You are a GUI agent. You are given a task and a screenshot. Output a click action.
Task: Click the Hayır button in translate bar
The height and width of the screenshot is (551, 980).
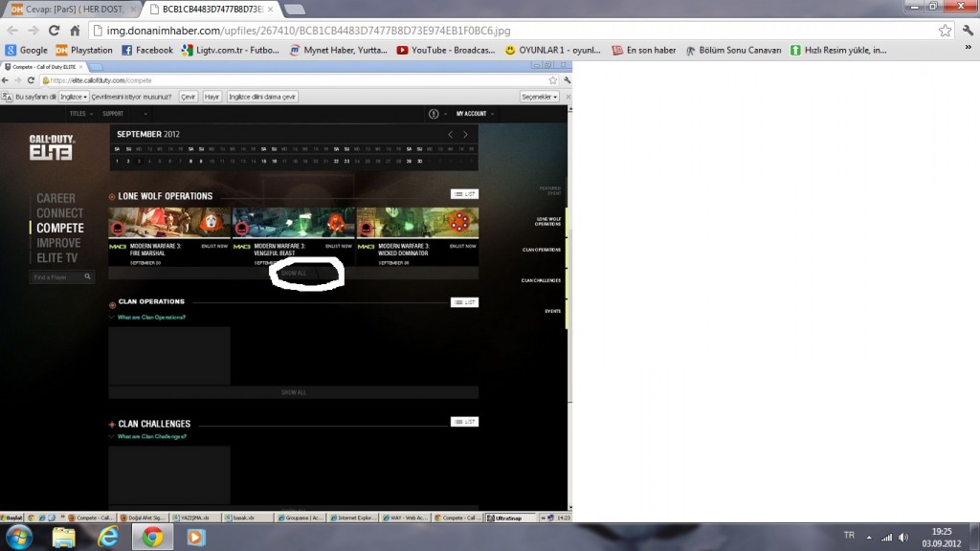coord(212,97)
